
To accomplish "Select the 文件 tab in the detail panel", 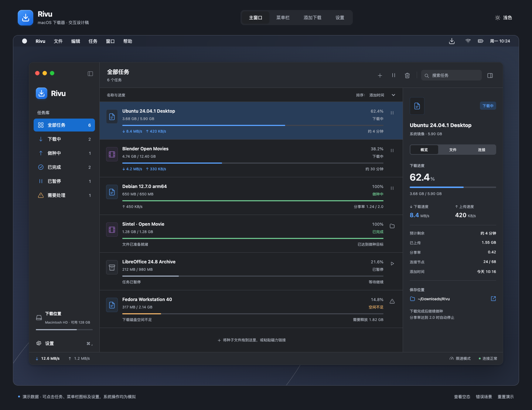I will pos(453,150).
